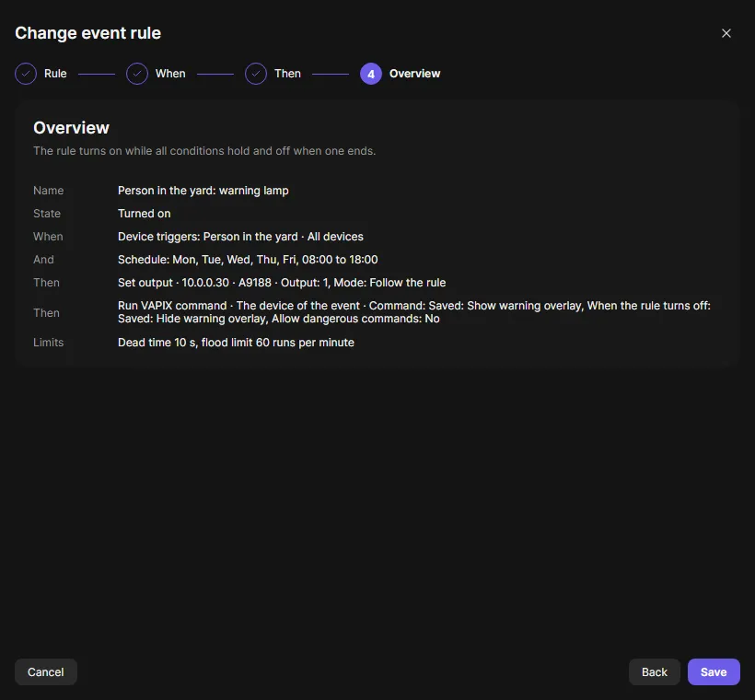Save the event rule

714,671
